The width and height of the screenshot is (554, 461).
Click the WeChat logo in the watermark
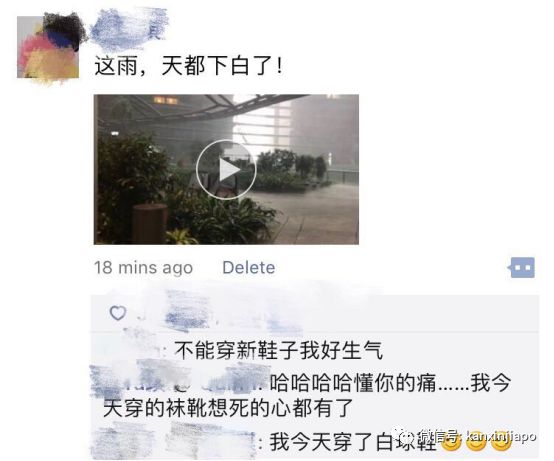[406, 437]
